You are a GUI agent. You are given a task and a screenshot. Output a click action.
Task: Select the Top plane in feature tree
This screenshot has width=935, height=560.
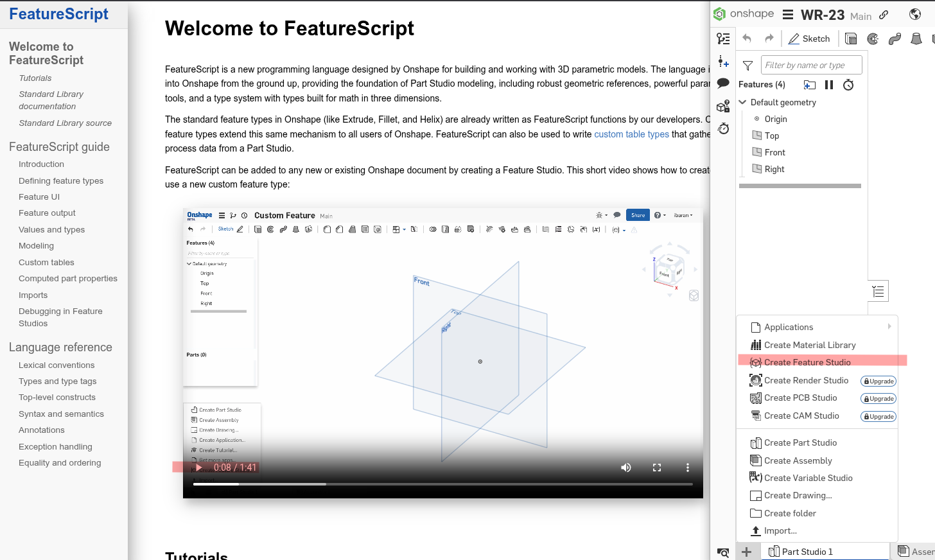coord(772,136)
